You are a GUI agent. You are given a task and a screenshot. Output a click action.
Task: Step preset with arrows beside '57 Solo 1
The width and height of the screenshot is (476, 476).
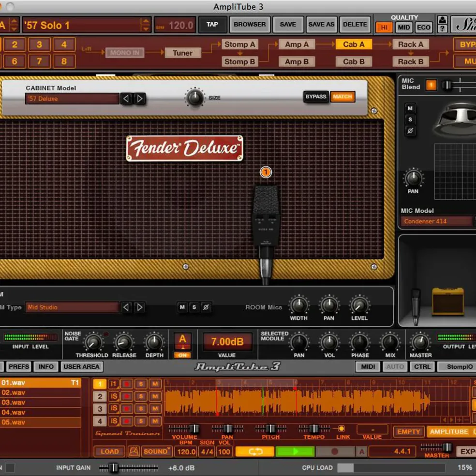(146, 25)
